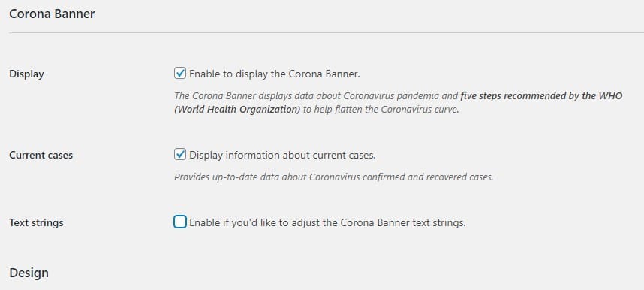Viewport: 644px width, 290px height.
Task: Click the Design section heading
Action: click(29, 273)
